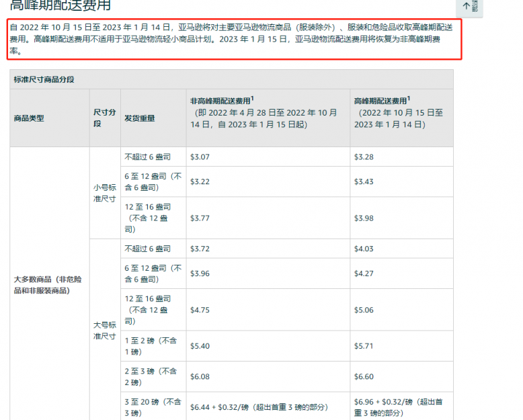
Task: Select weight row 3 至 20 磅
Action: [153, 407]
